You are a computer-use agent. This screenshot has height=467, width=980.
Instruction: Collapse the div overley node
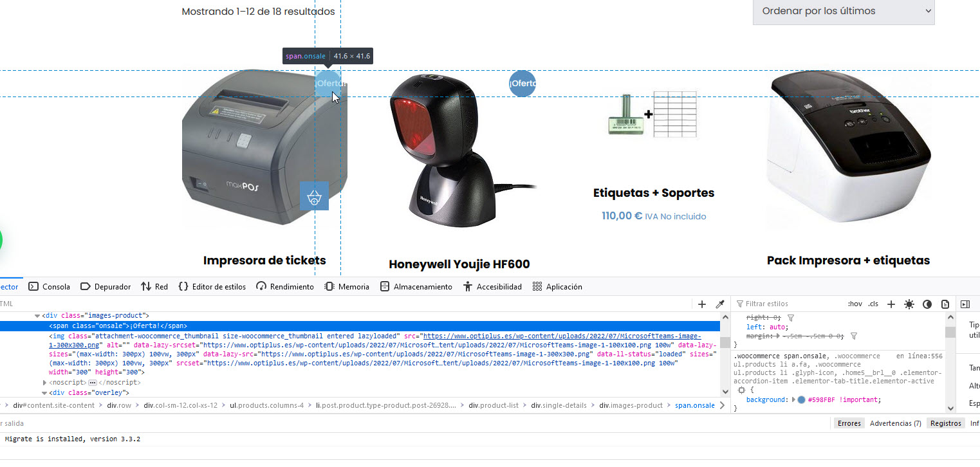point(44,392)
